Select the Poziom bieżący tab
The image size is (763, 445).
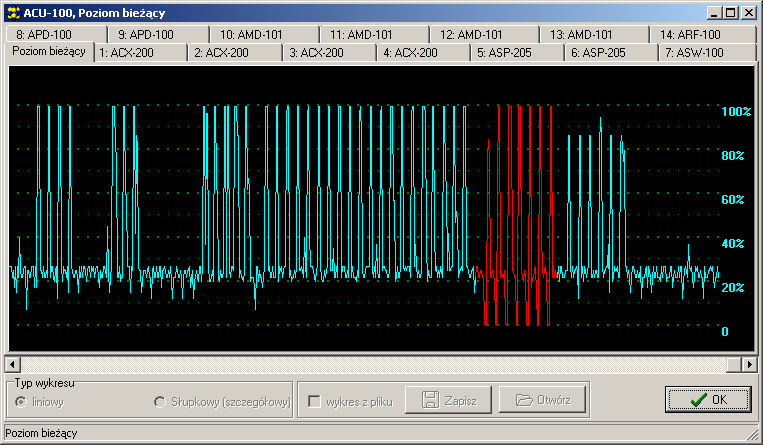(49, 52)
